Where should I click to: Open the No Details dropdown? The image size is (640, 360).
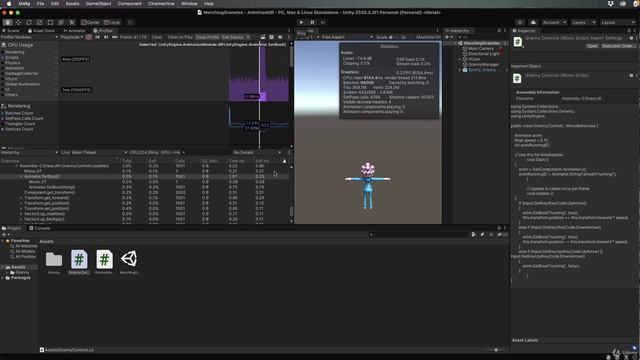[257, 152]
